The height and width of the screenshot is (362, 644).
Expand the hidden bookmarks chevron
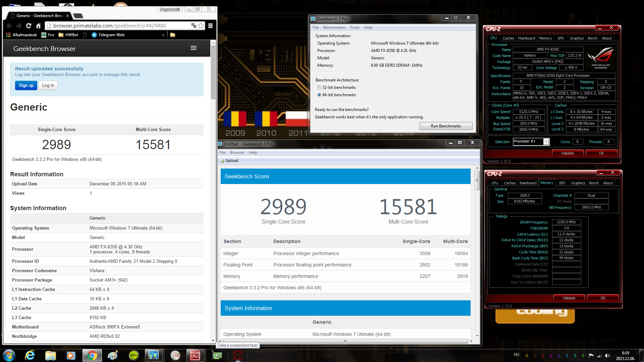click(163, 35)
